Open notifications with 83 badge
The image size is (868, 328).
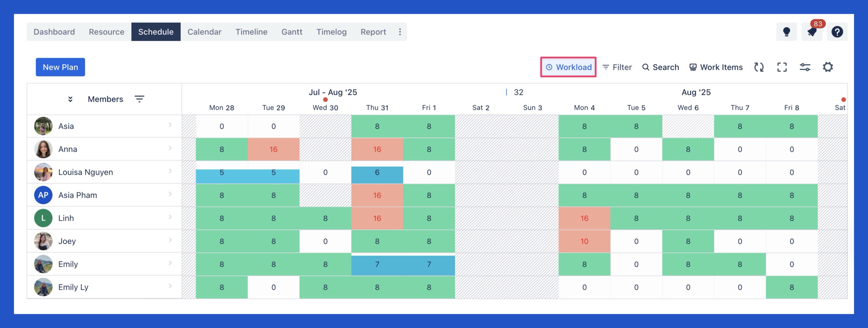pyautogui.click(x=812, y=32)
